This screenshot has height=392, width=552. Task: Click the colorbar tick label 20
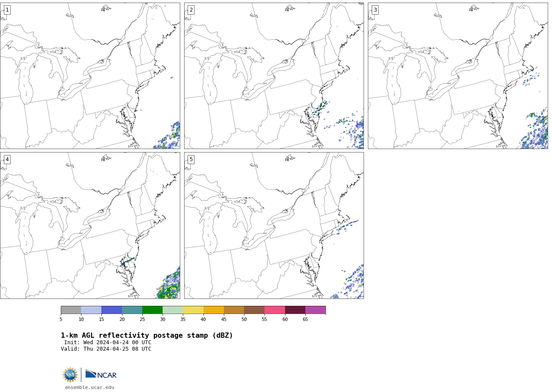click(x=122, y=320)
